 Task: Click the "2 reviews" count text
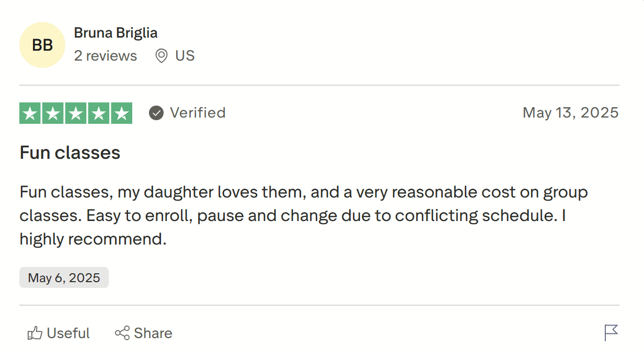pyautogui.click(x=106, y=56)
